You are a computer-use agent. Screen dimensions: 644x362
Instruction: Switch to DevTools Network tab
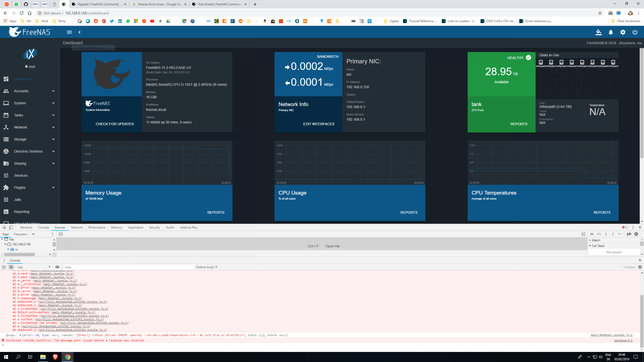76,228
